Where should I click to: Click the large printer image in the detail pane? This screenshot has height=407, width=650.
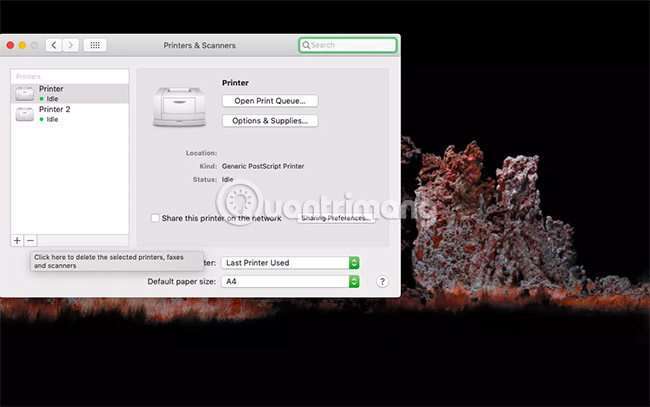point(179,107)
